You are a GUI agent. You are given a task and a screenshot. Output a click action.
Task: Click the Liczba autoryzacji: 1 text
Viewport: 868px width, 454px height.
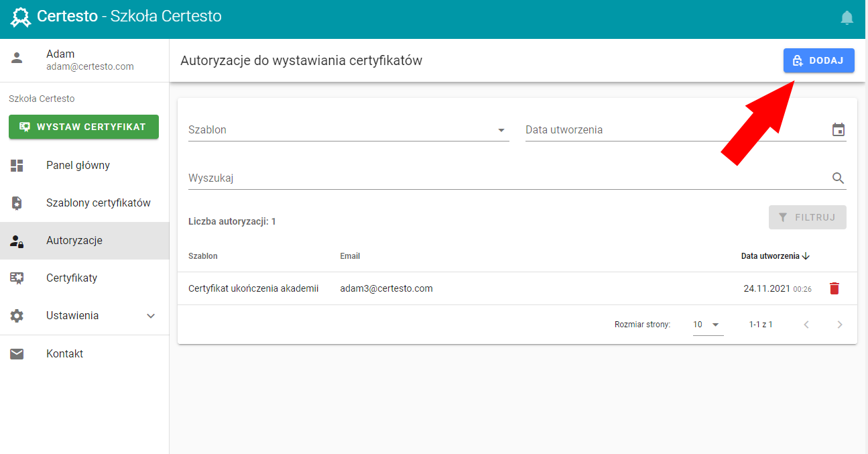(232, 221)
